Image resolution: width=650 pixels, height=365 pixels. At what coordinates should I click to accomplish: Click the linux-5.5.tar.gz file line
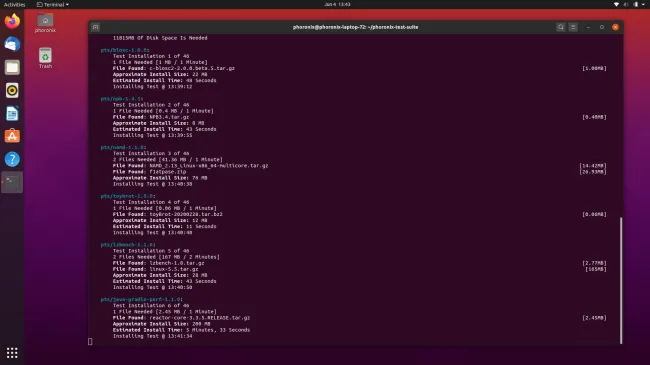pos(155,269)
